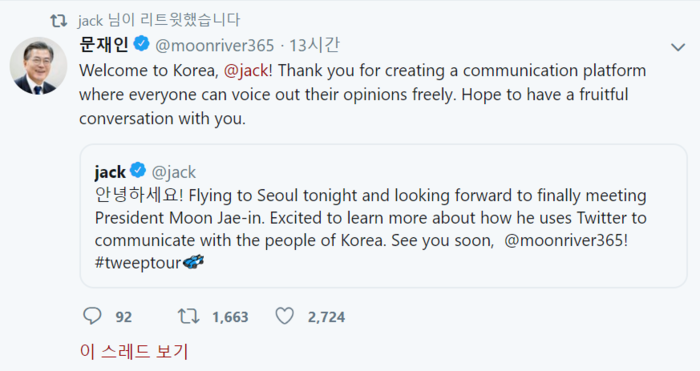The height and width of the screenshot is (371, 700).
Task: Click the 문재인 display name
Action: [104, 44]
